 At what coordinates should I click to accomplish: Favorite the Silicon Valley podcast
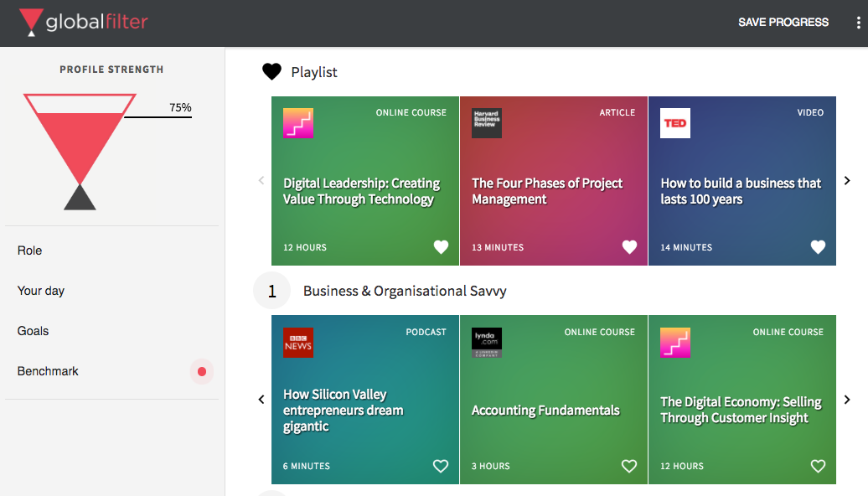pyautogui.click(x=441, y=466)
